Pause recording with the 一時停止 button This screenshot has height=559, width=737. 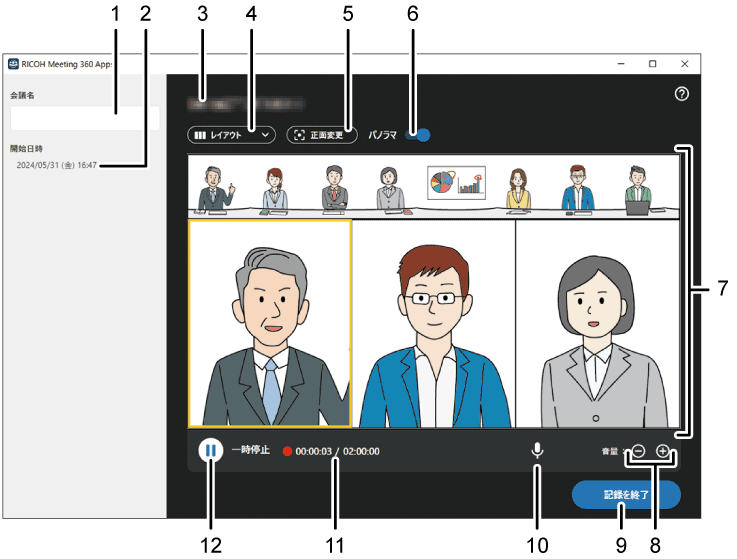pos(210,451)
